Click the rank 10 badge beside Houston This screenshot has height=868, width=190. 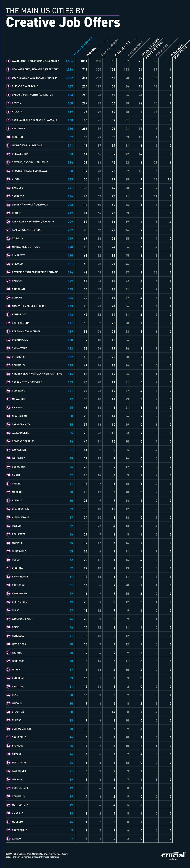8,137
